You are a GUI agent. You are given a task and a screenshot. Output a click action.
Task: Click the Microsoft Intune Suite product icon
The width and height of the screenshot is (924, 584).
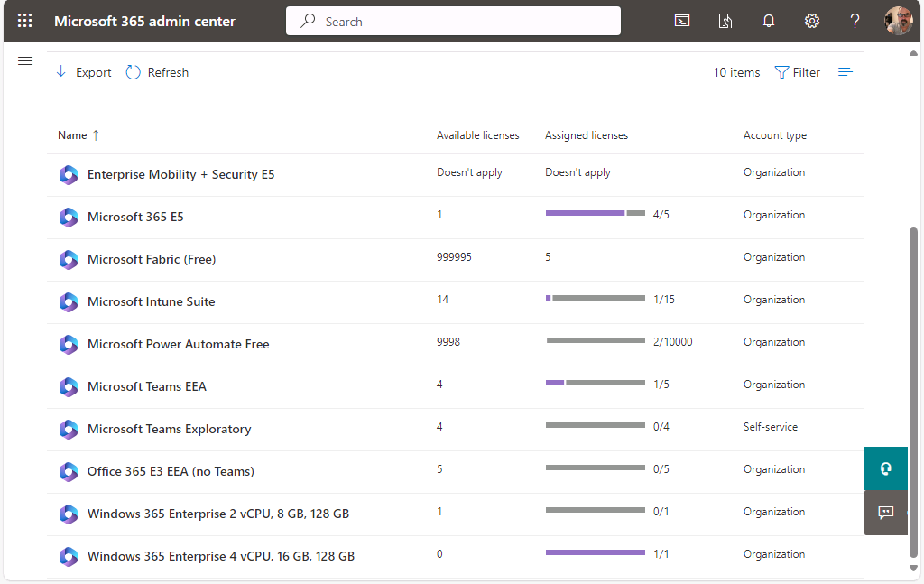[69, 302]
